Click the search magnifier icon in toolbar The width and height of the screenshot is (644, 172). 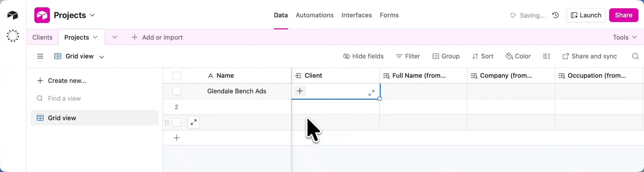[x=635, y=56]
